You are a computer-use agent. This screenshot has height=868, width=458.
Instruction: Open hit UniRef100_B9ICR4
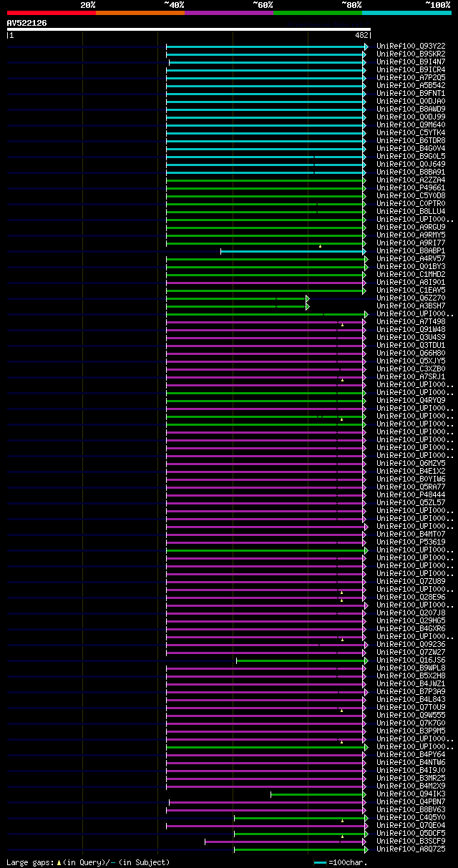411,69
